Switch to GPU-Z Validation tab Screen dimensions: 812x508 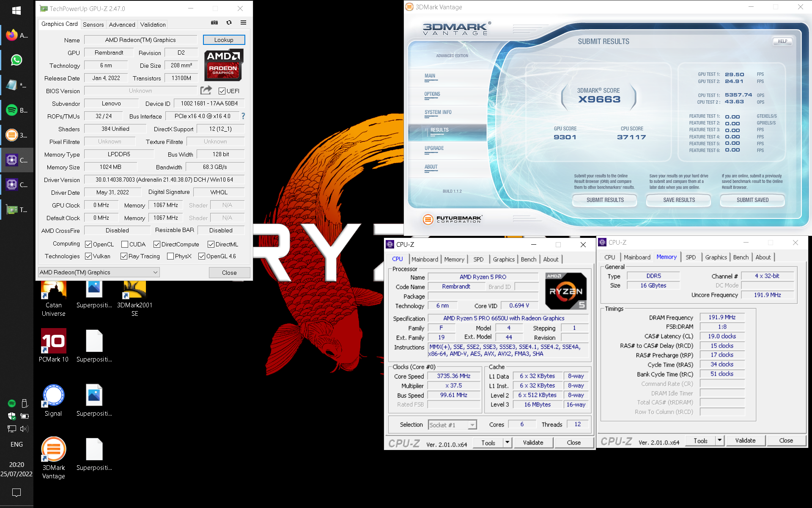153,25
